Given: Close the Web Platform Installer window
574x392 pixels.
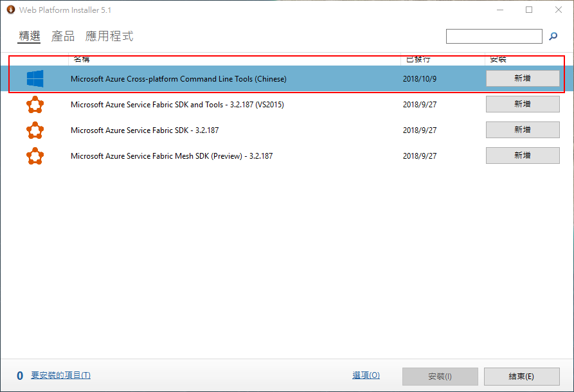Looking at the screenshot, I should 559,10.
